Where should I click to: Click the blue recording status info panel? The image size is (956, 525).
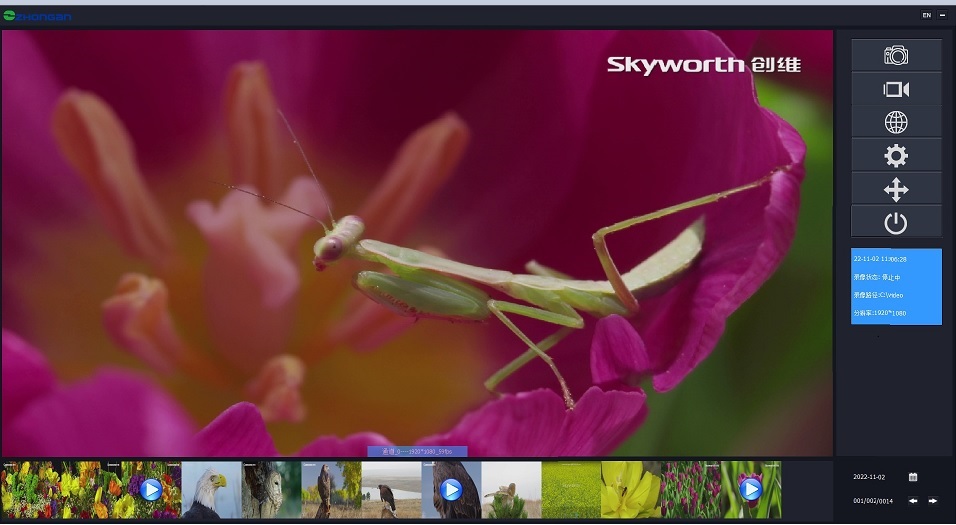896,286
